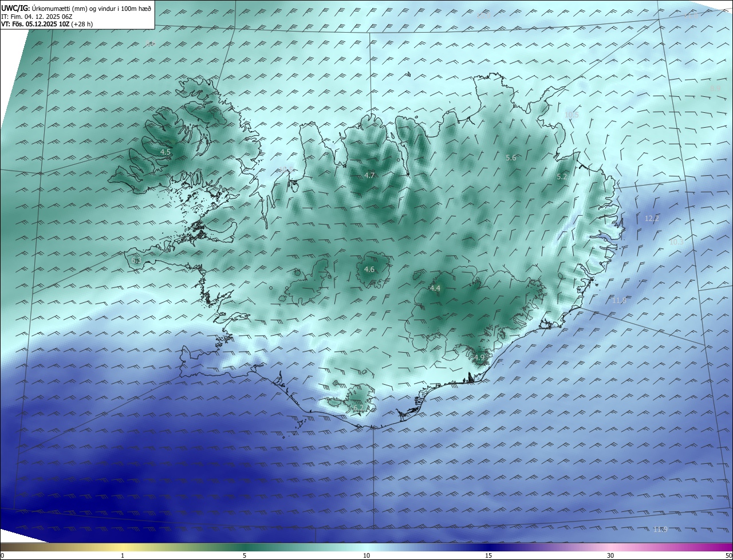Image resolution: width=733 pixels, height=560 pixels.
Task: Select the 4.6 value label
Action: [x=369, y=269]
